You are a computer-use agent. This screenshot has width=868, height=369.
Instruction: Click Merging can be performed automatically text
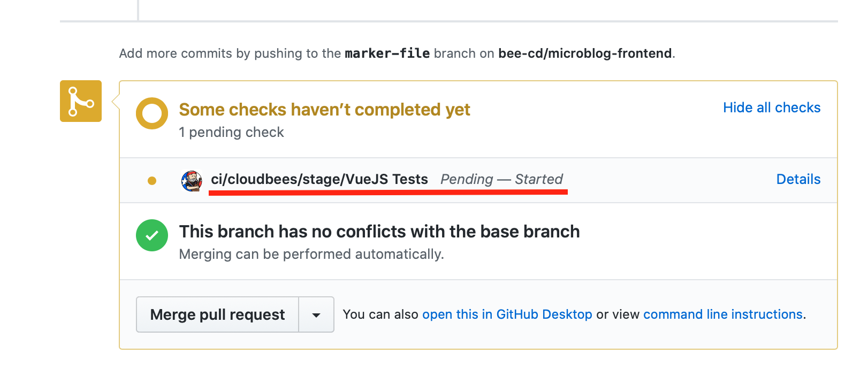[x=311, y=254]
